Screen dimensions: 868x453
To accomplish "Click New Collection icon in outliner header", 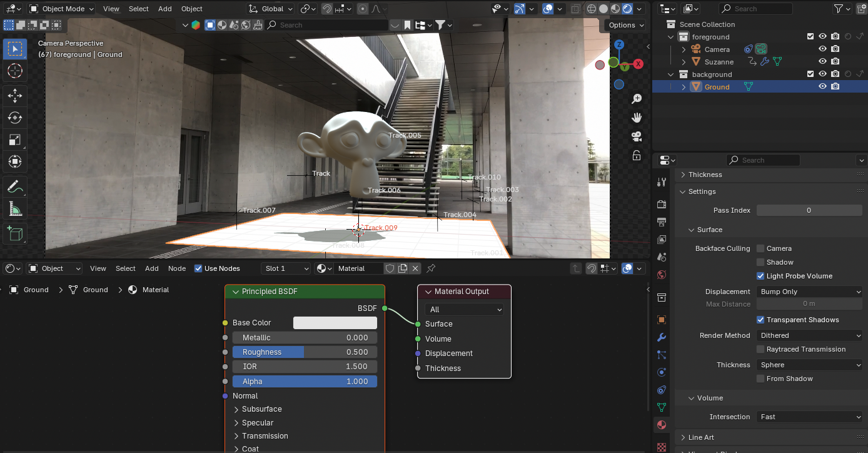I will point(860,9).
